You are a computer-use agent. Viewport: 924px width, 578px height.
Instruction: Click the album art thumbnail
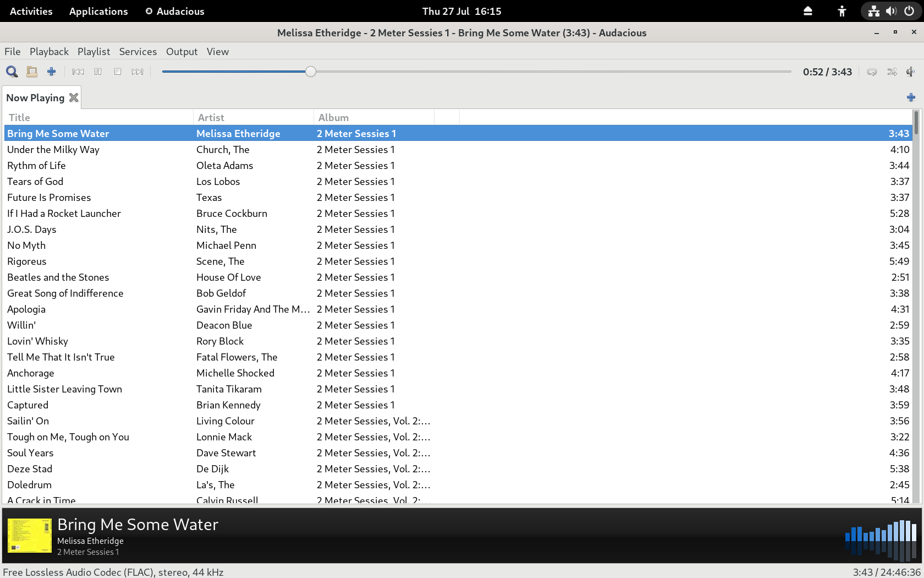coord(30,535)
